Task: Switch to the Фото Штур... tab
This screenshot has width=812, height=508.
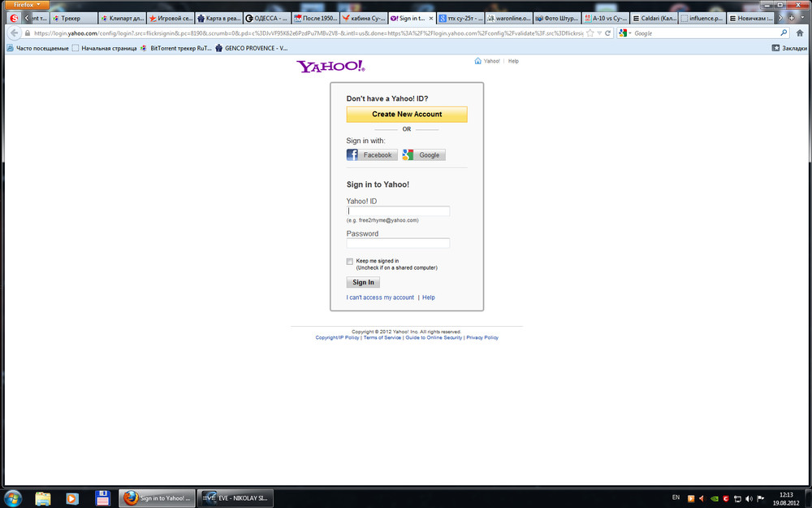Action: (x=557, y=18)
